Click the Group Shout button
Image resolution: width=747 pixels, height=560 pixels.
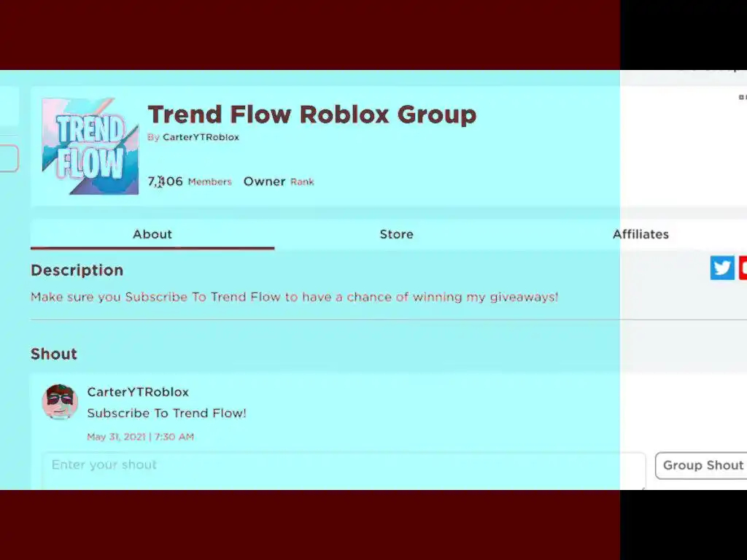click(703, 465)
